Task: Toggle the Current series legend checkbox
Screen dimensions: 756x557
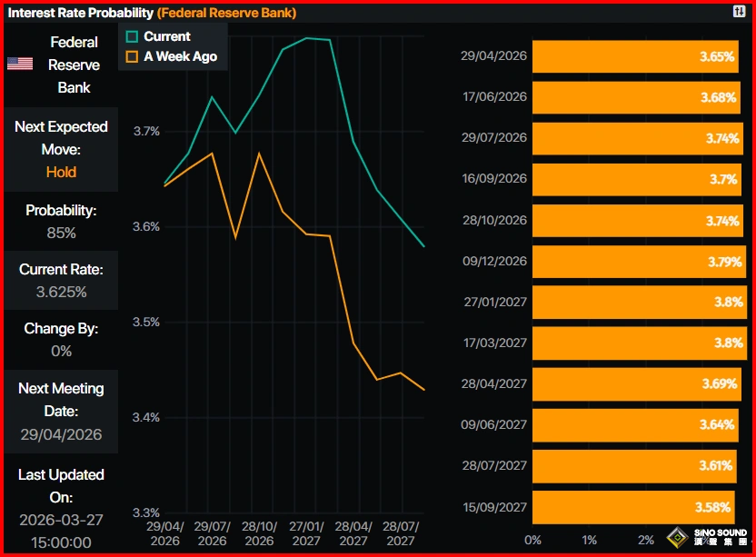Action: pyautogui.click(x=132, y=36)
